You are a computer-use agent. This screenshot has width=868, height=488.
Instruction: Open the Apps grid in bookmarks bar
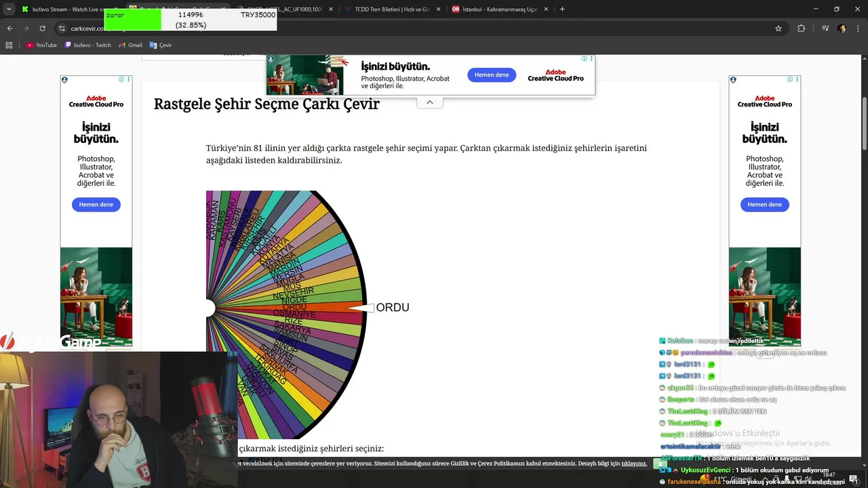(9, 45)
